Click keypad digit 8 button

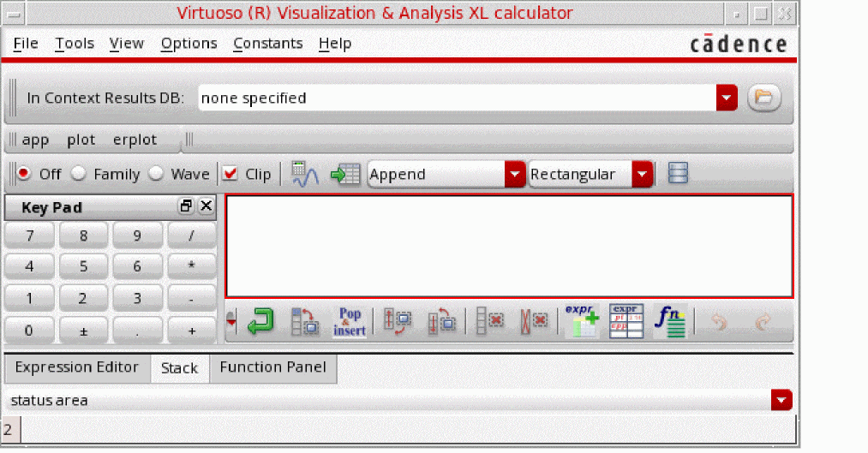83,235
